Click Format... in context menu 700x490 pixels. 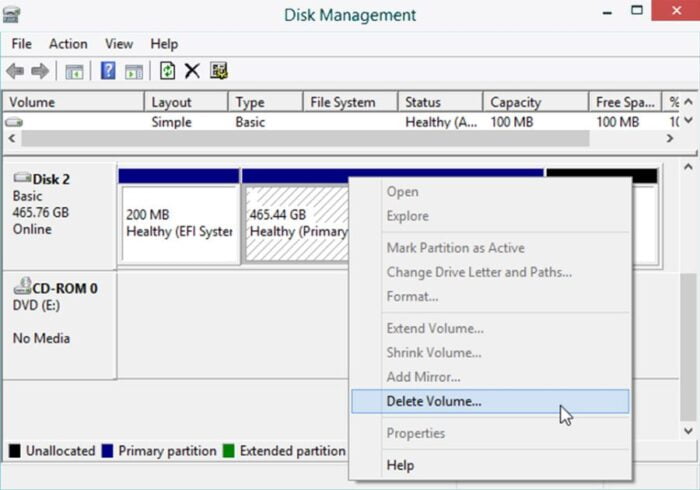(x=490, y=296)
